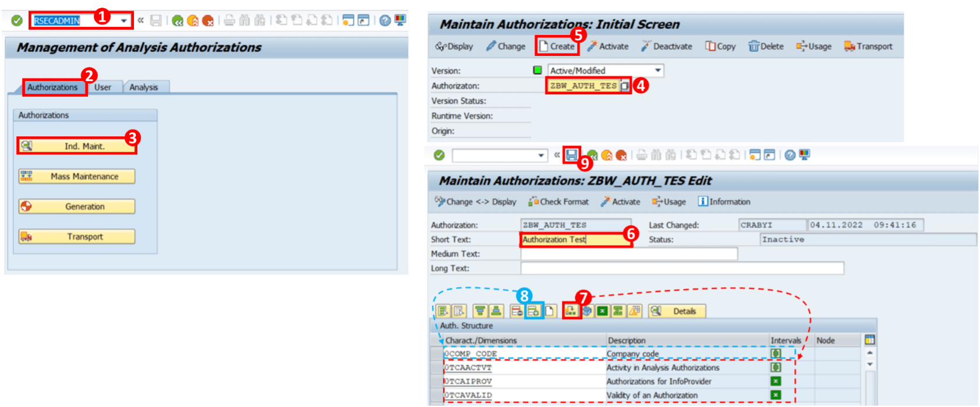Click Information in the Edit window toolbar

724,202
